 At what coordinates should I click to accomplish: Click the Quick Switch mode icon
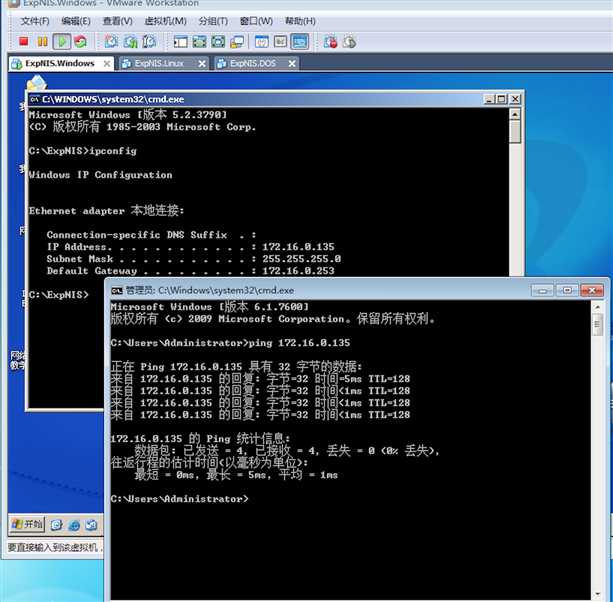click(x=199, y=42)
